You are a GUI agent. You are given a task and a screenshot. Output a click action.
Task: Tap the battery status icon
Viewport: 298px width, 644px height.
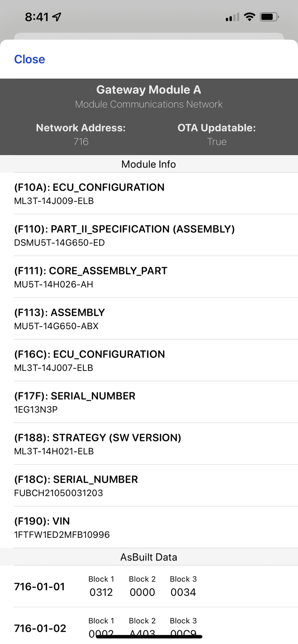click(269, 17)
